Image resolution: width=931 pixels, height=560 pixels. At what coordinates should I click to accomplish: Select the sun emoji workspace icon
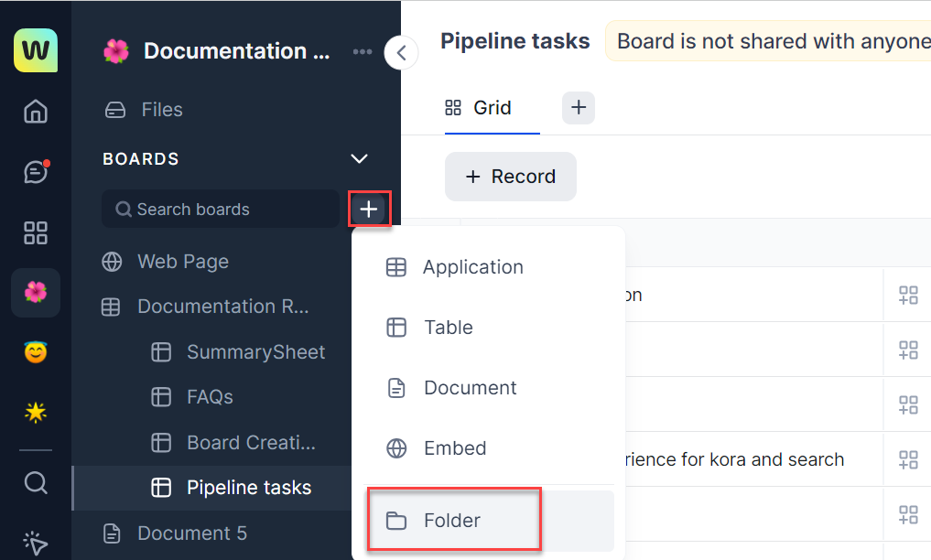36,413
